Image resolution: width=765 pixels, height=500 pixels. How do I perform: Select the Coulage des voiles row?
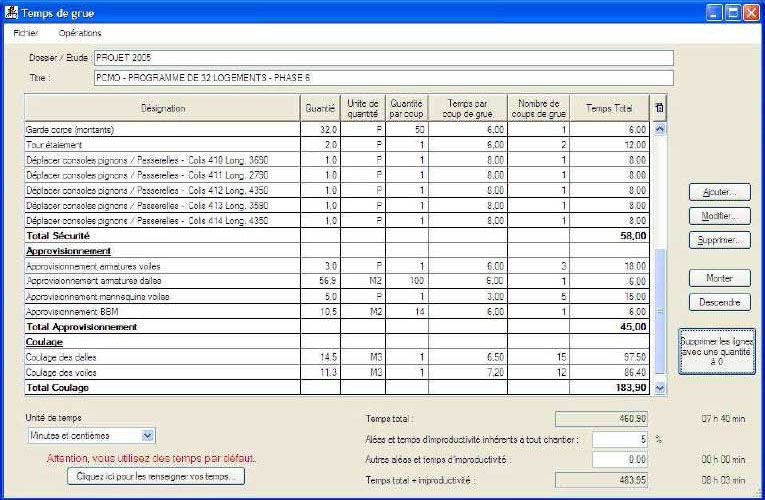[x=337, y=373]
